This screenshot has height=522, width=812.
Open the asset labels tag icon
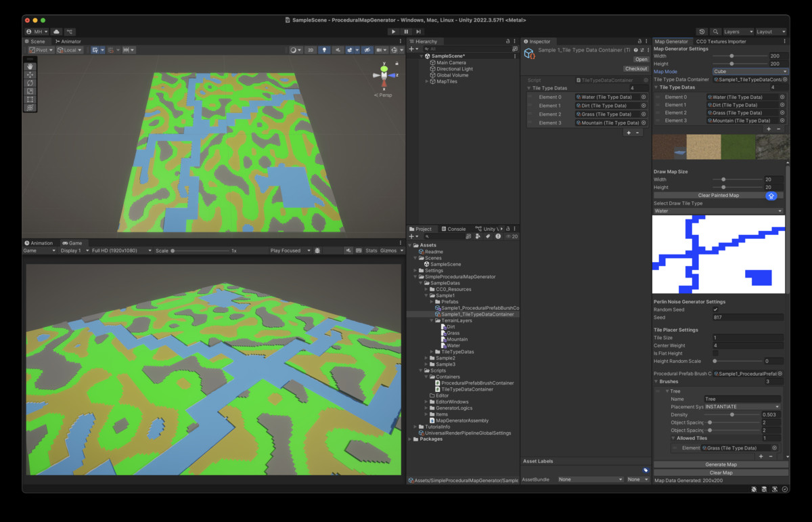click(646, 470)
